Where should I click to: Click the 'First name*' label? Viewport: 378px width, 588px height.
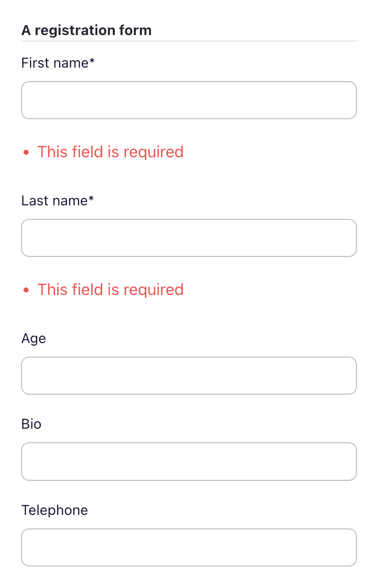tap(58, 63)
